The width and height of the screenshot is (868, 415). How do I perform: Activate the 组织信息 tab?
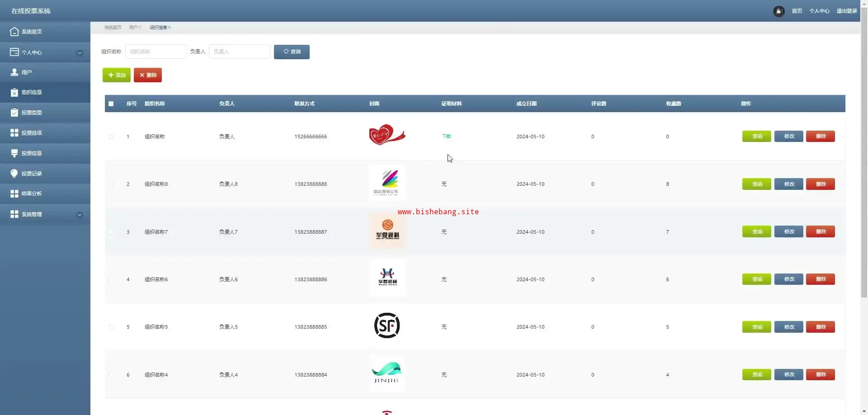tap(158, 28)
